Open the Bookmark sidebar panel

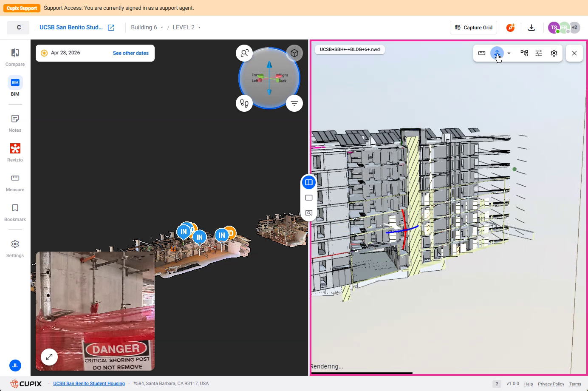[15, 212]
